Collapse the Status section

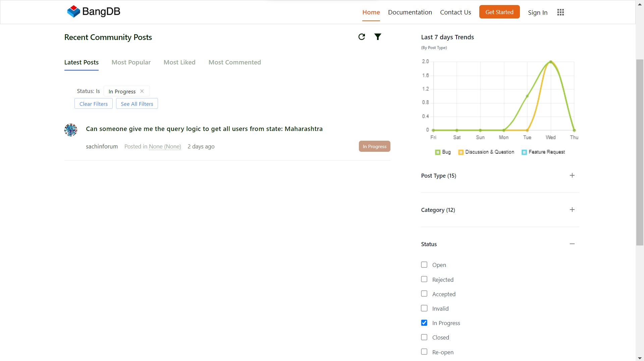pos(572,244)
